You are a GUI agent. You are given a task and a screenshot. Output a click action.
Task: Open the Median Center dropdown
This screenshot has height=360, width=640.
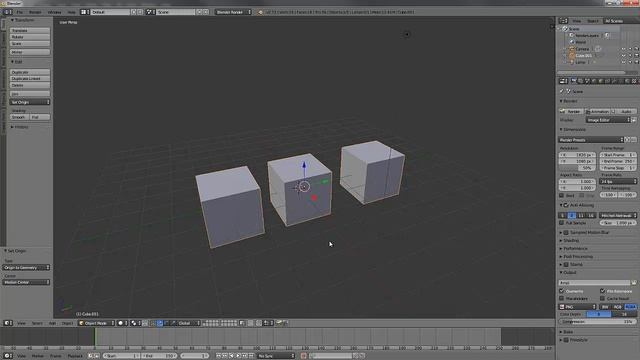pyautogui.click(x=26, y=282)
